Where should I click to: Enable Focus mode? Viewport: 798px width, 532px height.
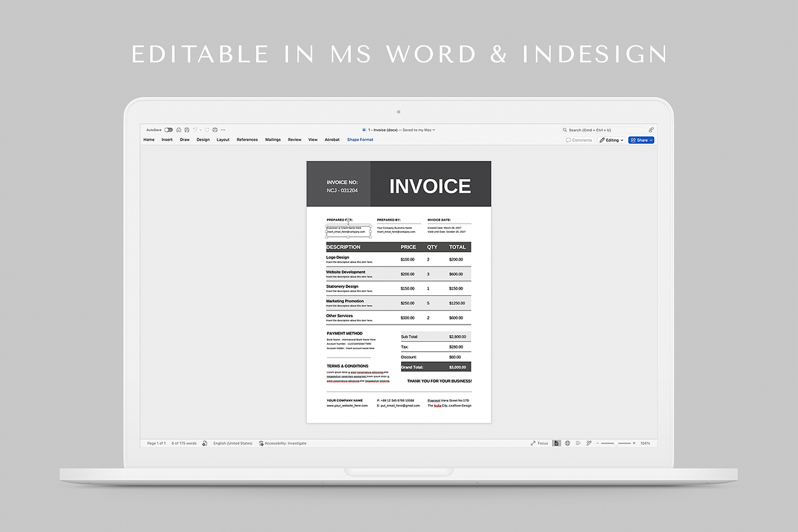click(539, 443)
